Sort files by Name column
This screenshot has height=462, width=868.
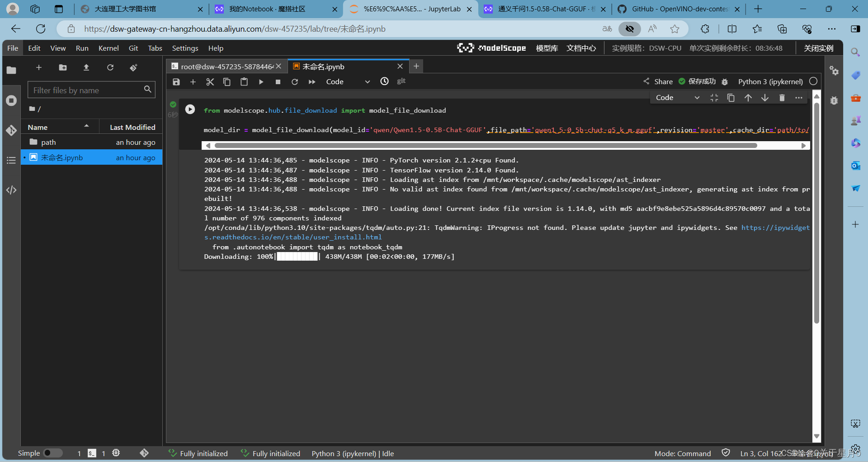60,127
